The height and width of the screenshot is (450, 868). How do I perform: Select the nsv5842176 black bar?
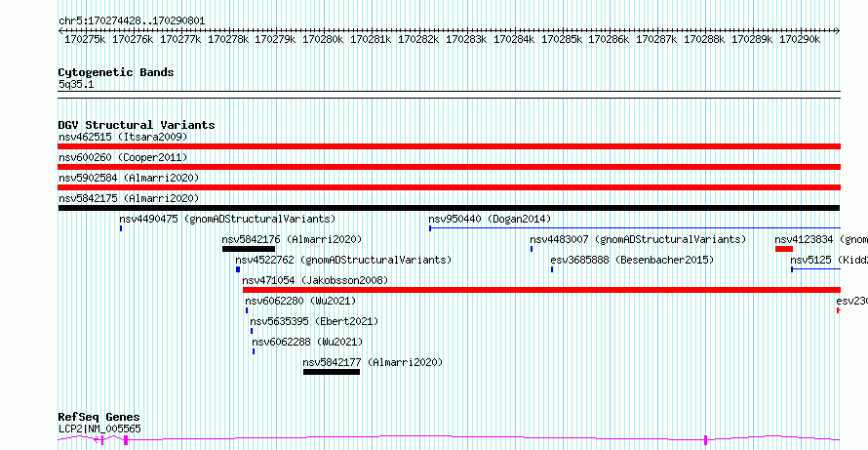(x=249, y=249)
